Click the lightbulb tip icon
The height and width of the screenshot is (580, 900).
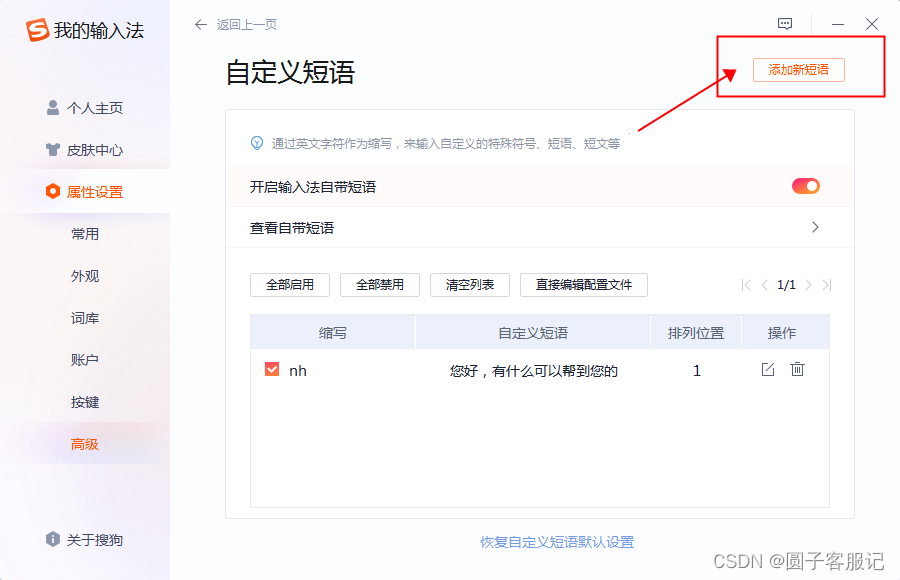(x=257, y=143)
